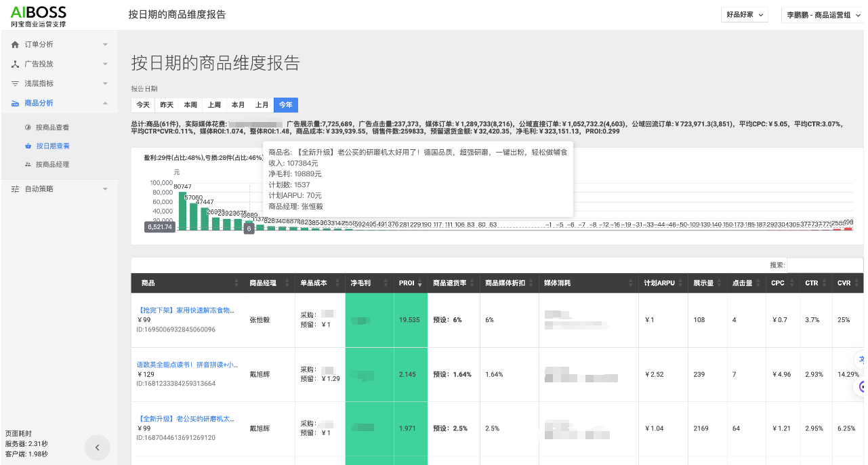
Task: Click the home icon beside 订单分析
Action: coord(15,45)
